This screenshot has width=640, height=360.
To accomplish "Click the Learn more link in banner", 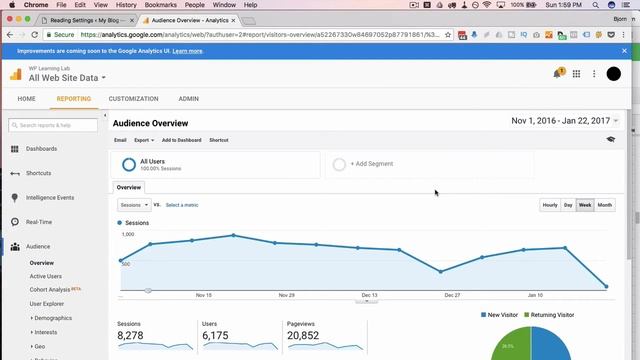I will tap(187, 51).
